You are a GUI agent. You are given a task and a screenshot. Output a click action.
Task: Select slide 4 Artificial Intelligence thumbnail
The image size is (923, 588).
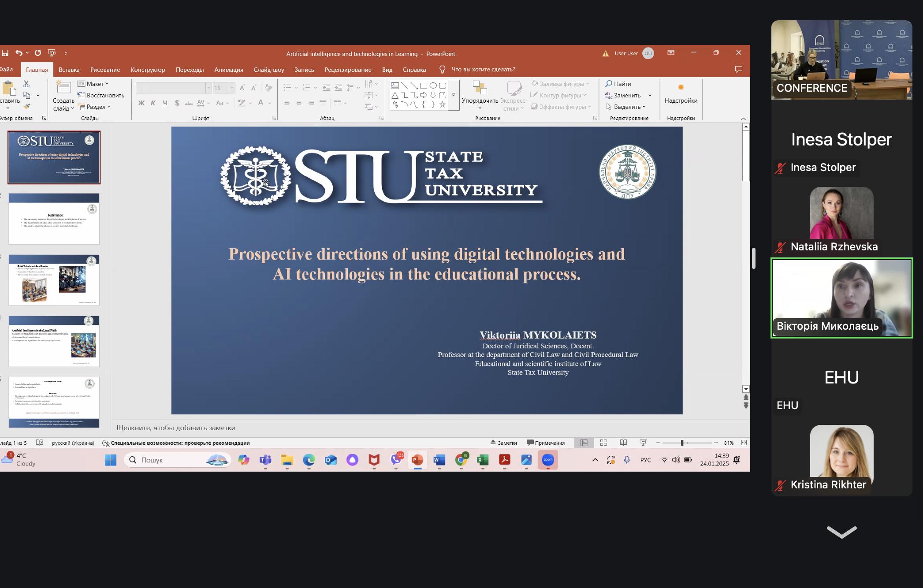tap(54, 341)
